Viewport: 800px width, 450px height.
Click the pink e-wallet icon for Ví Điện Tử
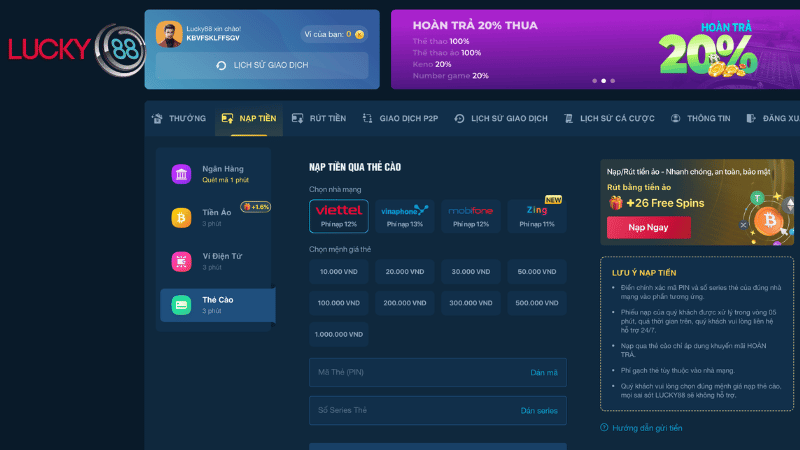[181, 261]
